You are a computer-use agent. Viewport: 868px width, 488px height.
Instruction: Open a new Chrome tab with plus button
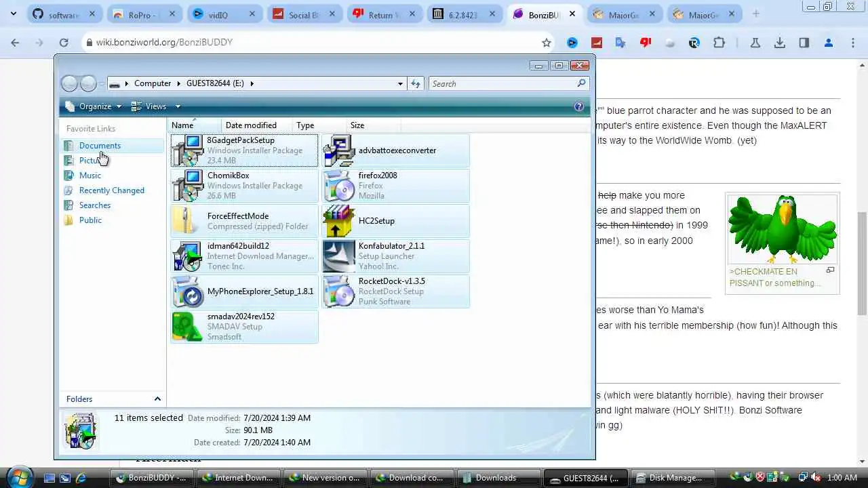756,14
